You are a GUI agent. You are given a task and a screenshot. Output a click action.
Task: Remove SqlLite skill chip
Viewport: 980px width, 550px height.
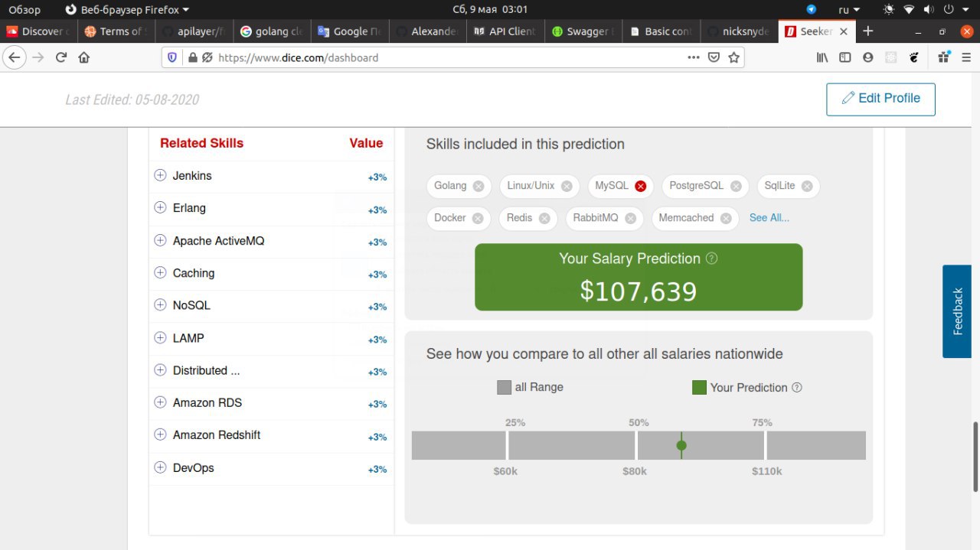(807, 186)
